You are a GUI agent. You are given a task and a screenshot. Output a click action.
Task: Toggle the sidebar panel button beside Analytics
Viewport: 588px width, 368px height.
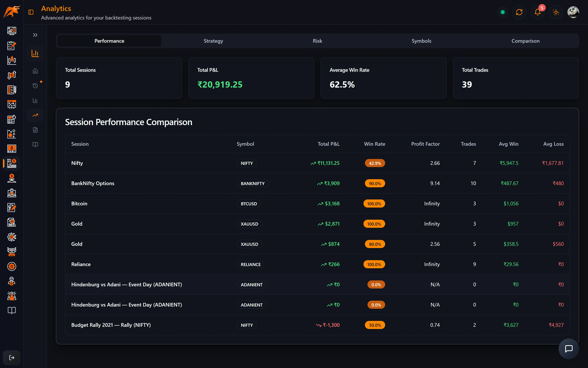tap(31, 12)
